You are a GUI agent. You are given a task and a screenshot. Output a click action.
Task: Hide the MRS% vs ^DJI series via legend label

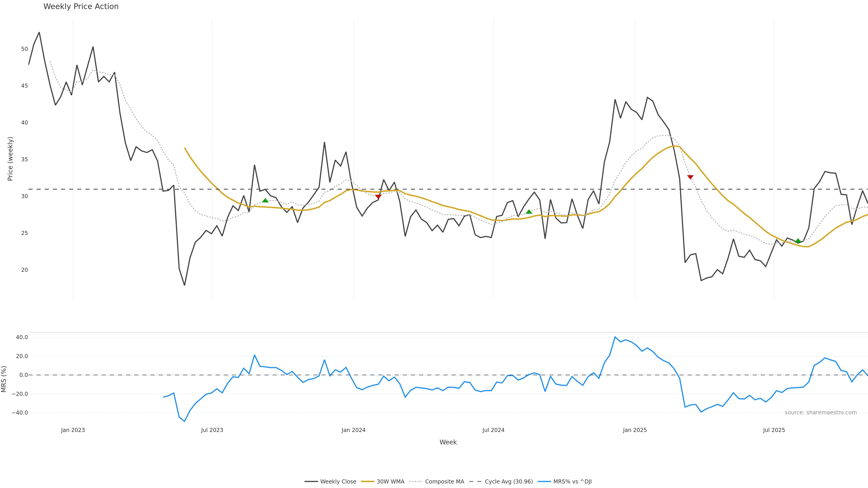click(x=572, y=482)
